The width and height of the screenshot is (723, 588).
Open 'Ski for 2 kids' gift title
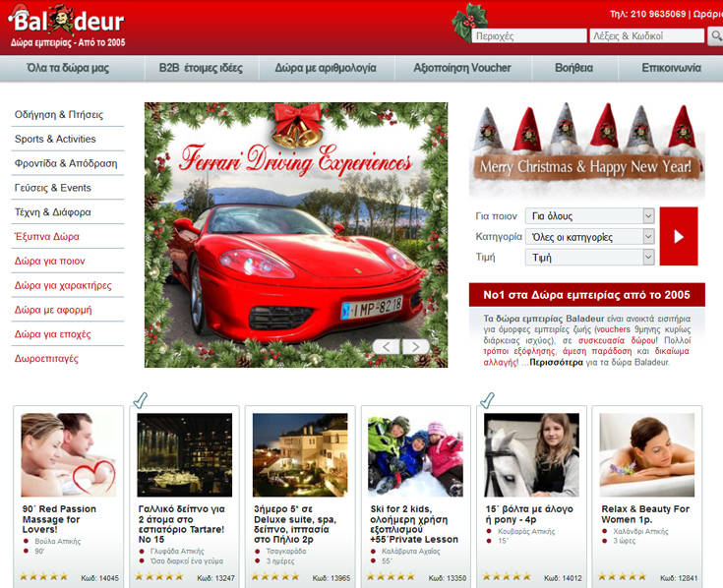tap(414, 524)
